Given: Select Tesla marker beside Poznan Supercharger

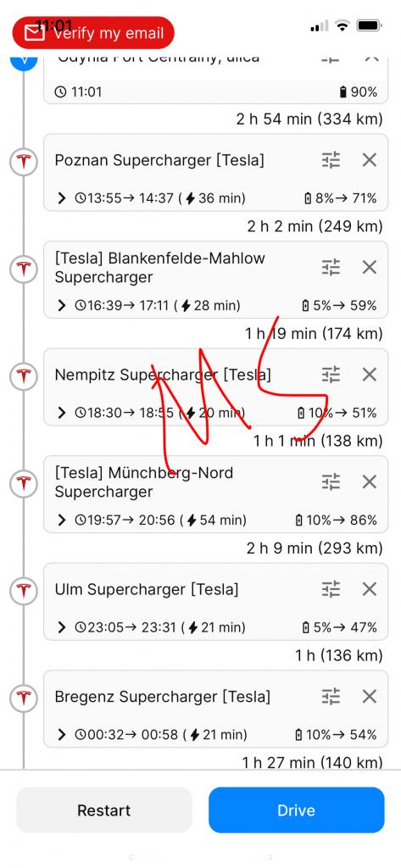Looking at the screenshot, I should [x=23, y=162].
